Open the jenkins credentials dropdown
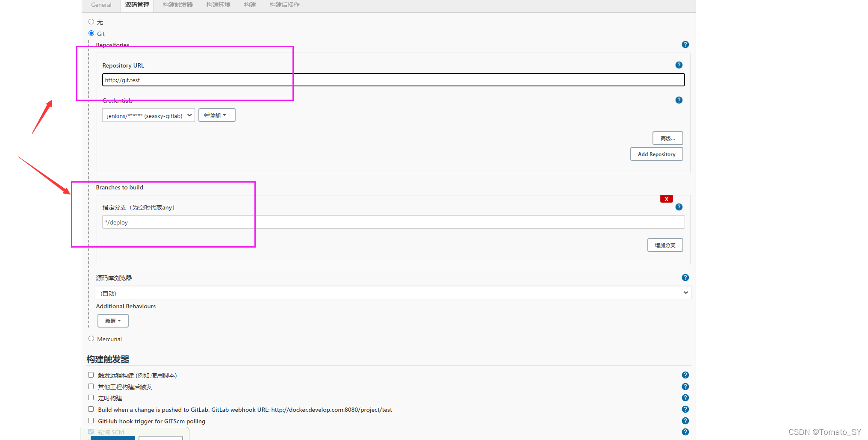The width and height of the screenshot is (868, 440). 148,115
